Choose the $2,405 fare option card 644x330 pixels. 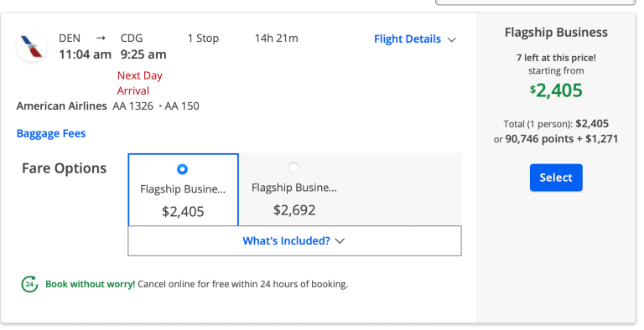(183, 190)
